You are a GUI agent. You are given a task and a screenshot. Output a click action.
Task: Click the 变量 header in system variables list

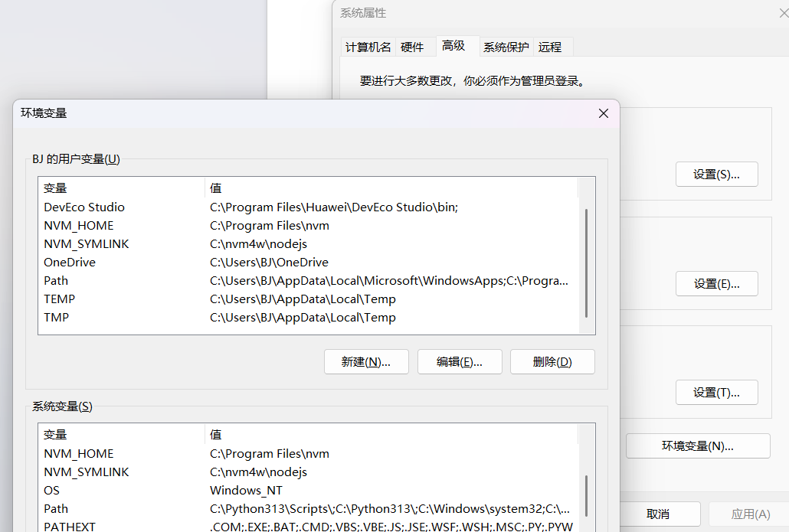122,435
